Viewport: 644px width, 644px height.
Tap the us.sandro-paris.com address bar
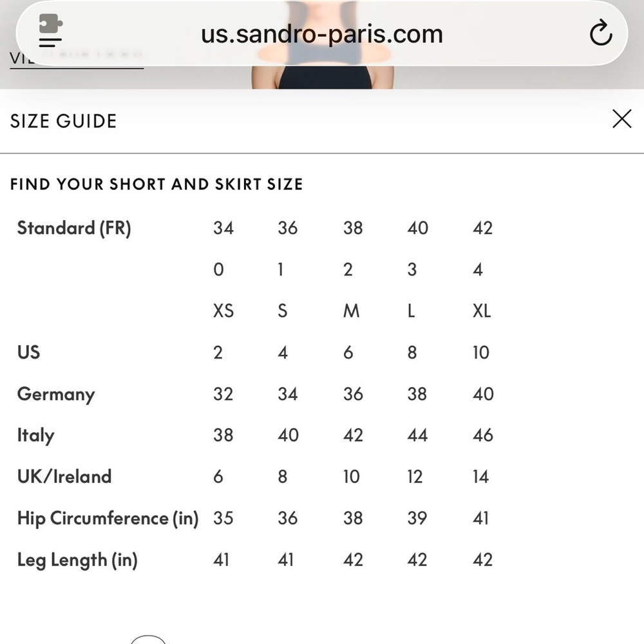322,33
